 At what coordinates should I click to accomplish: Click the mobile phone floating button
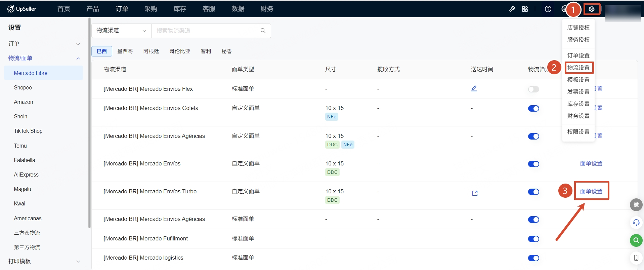pos(636,258)
